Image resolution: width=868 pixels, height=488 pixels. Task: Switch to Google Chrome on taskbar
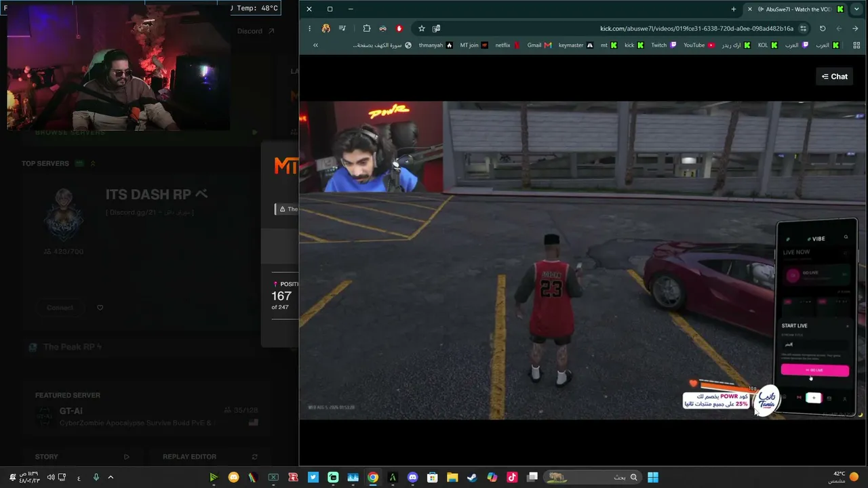coord(372,477)
